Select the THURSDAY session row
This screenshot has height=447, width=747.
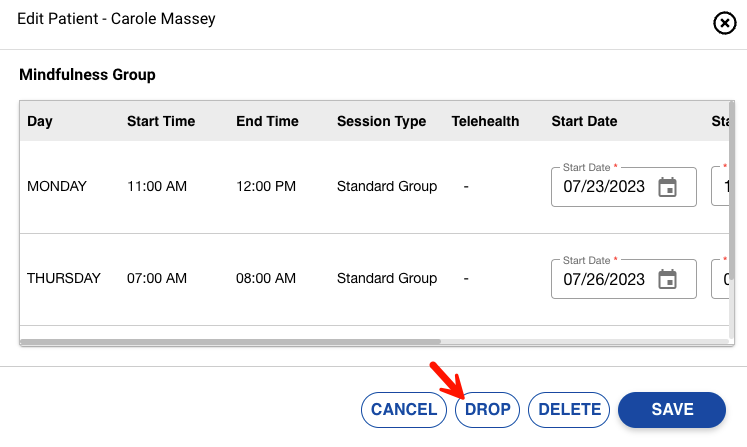(64, 279)
